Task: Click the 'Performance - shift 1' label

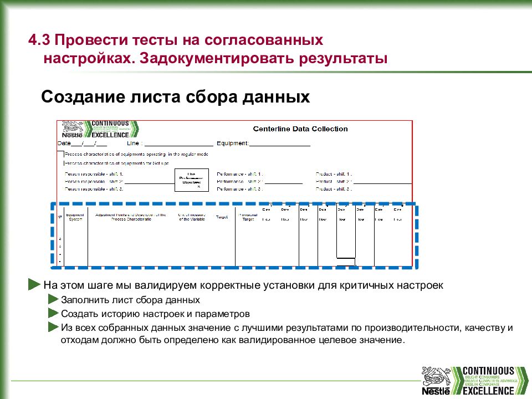Action: 239,174
